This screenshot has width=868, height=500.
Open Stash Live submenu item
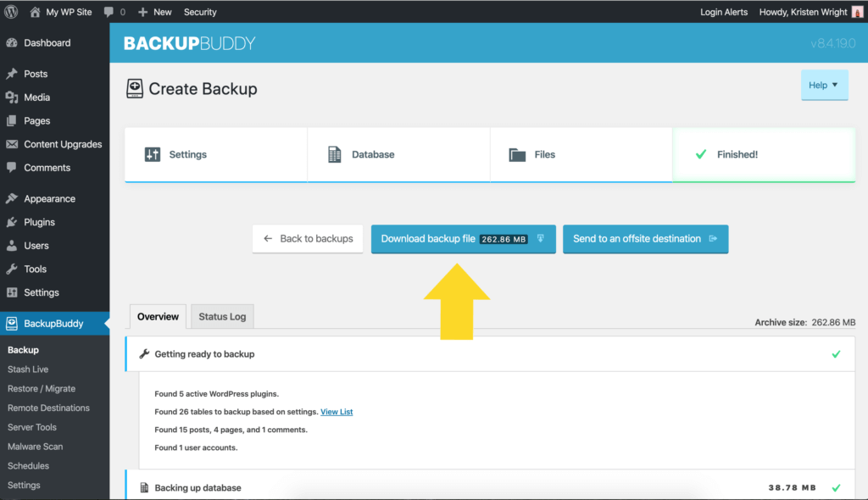click(x=28, y=369)
